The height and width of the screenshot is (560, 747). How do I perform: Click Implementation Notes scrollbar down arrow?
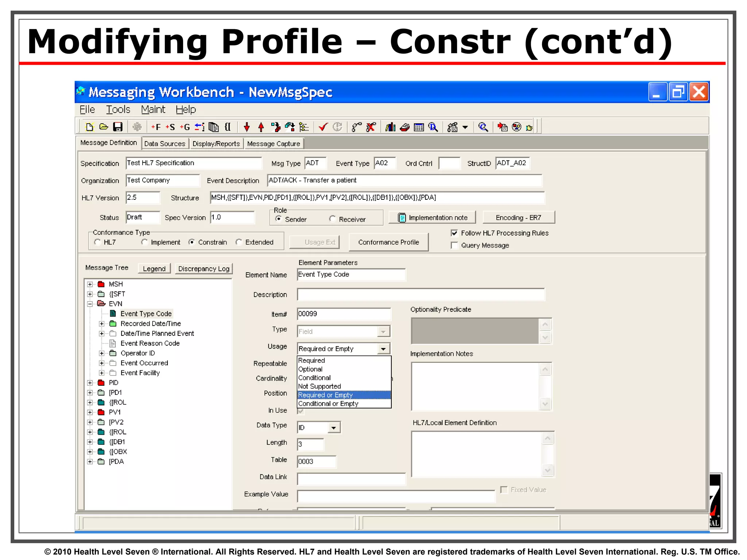545,404
